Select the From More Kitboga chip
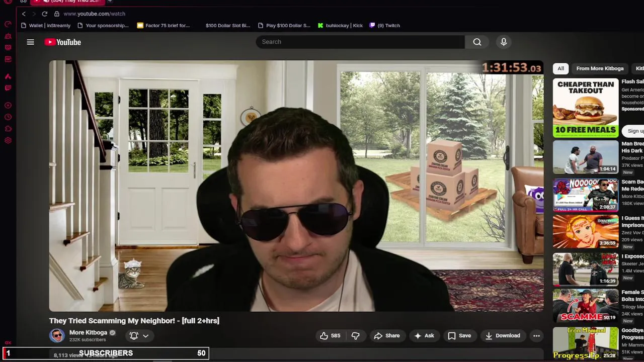 [600, 69]
